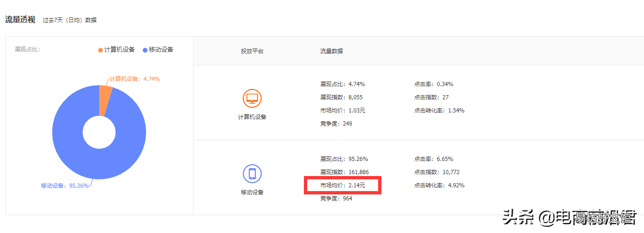Viewport: 644px width, 233px height.
Task: Click the 移动设备: 95.26% chart callout
Action: pos(65,186)
